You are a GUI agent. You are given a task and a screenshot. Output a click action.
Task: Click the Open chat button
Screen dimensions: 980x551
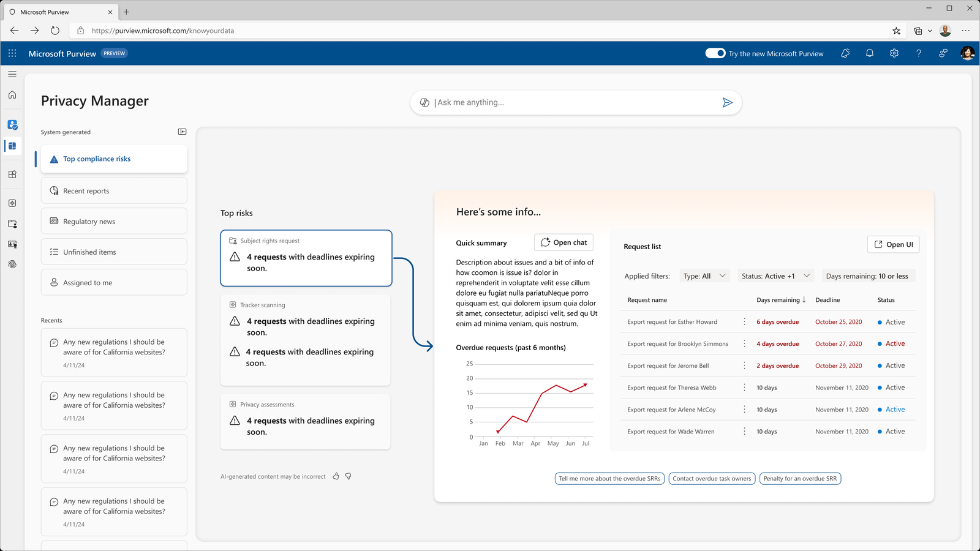[x=563, y=242]
